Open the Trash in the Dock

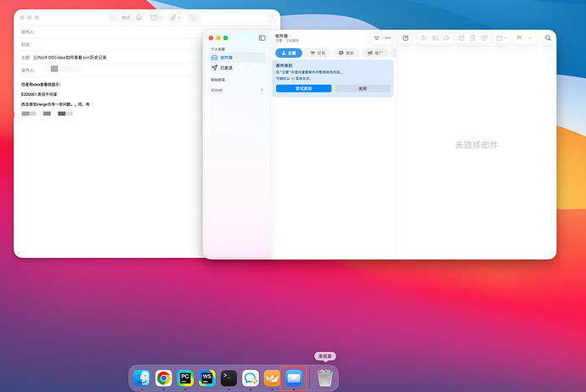[325, 378]
